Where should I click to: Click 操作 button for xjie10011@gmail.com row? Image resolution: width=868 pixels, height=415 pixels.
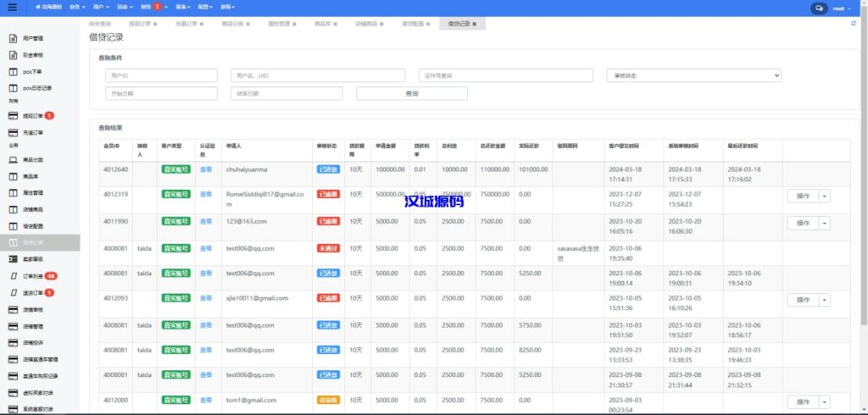804,299
